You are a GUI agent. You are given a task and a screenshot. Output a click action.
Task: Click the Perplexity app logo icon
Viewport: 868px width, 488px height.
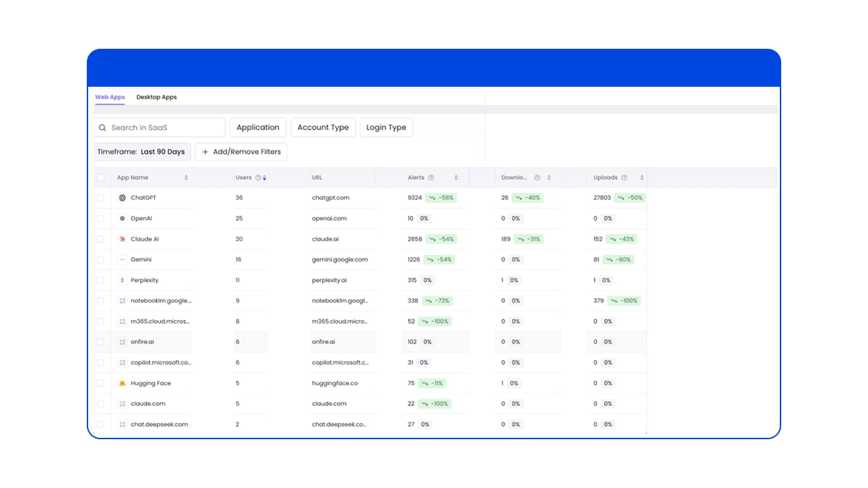click(x=122, y=280)
